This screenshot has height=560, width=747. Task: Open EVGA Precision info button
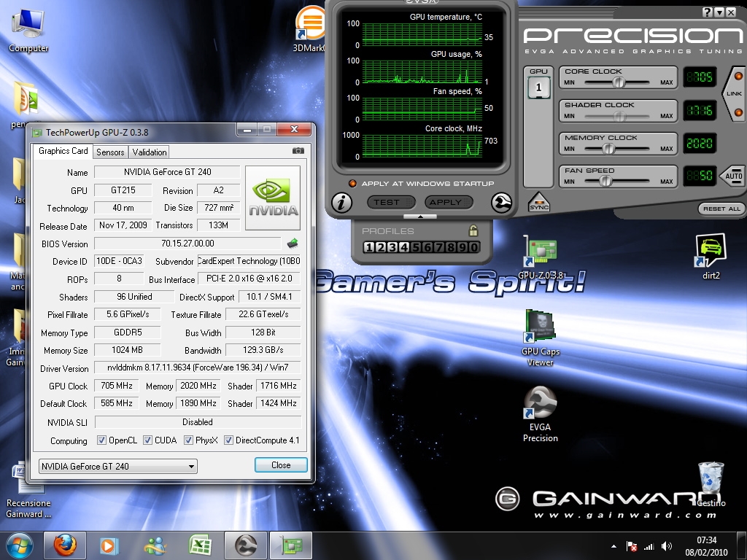pyautogui.click(x=341, y=203)
